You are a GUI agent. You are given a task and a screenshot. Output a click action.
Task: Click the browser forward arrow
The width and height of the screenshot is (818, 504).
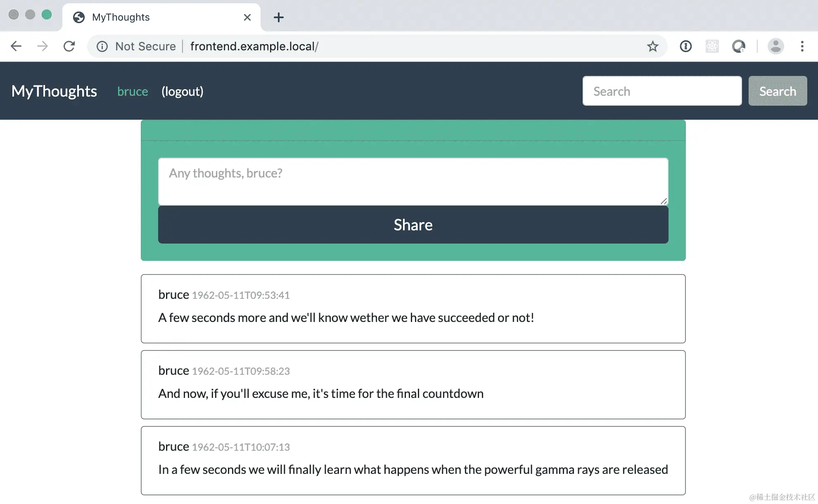(42, 46)
